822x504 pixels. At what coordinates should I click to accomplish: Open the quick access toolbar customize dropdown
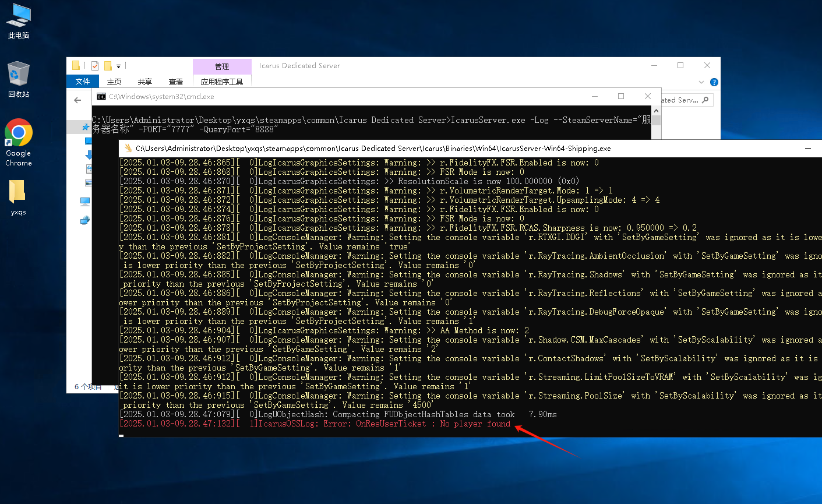coord(118,66)
